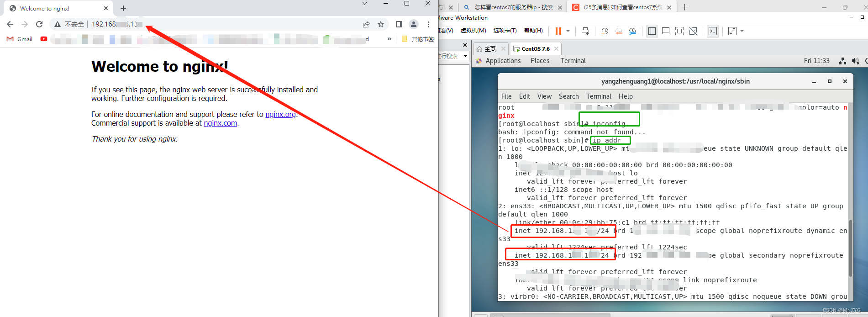Open CentOS Places menu
Viewport: 868px width, 317px height.
[x=540, y=61]
